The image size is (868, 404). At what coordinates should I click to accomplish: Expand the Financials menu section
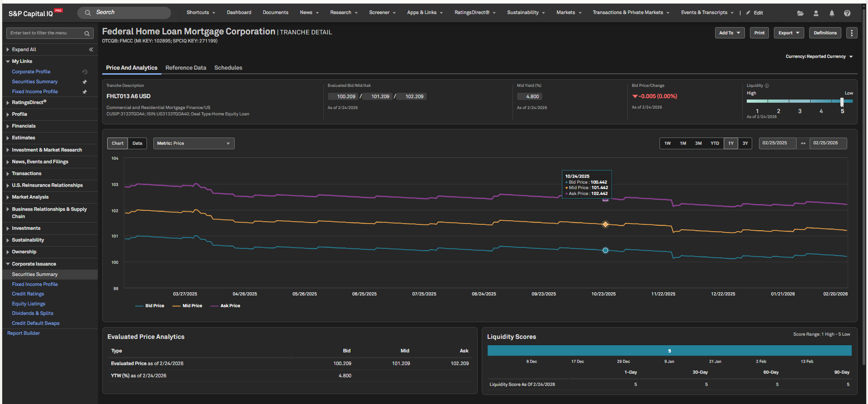pos(24,126)
